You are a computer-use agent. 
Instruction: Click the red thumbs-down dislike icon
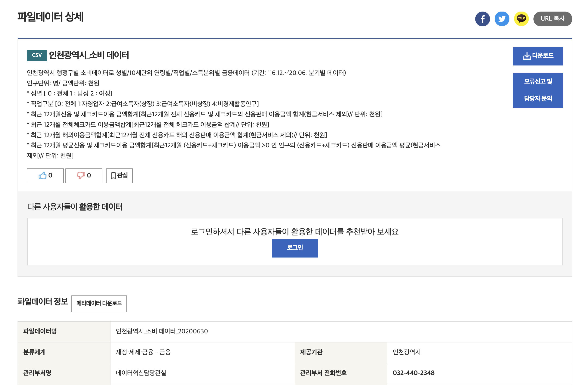point(81,176)
